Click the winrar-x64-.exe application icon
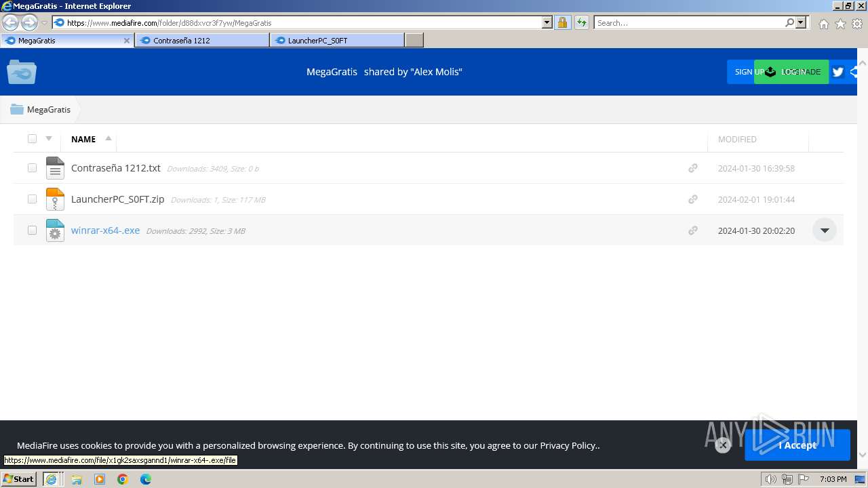This screenshot has width=868, height=488. (55, 230)
